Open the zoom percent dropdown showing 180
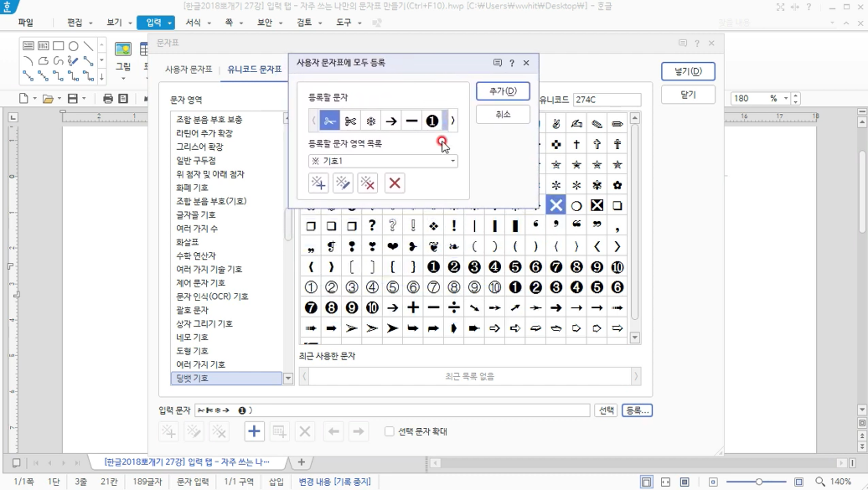Image resolution: width=868 pixels, height=490 pixels. coord(786,99)
